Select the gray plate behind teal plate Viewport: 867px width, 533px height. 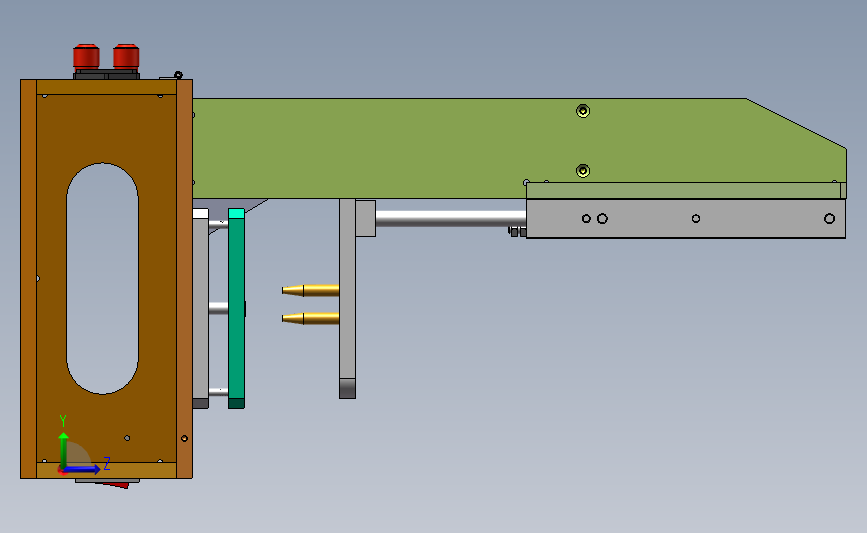(x=201, y=309)
